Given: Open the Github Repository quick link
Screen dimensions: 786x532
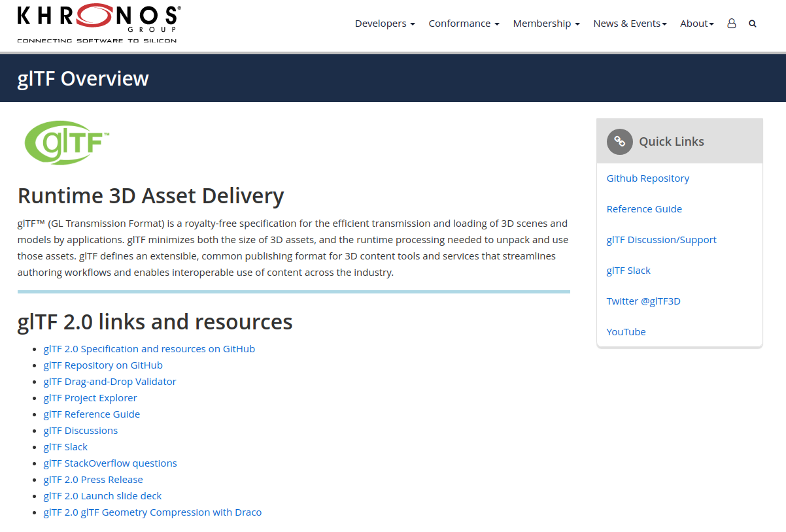Looking at the screenshot, I should (648, 178).
